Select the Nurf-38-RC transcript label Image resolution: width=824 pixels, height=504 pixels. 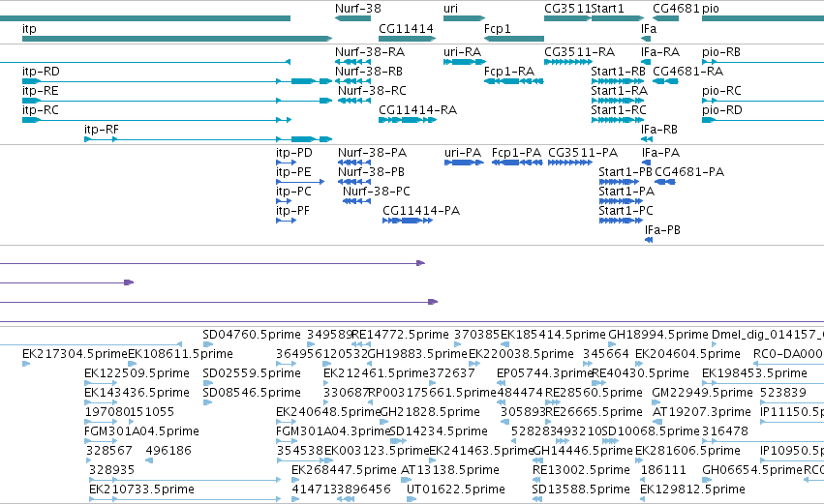pos(372,91)
